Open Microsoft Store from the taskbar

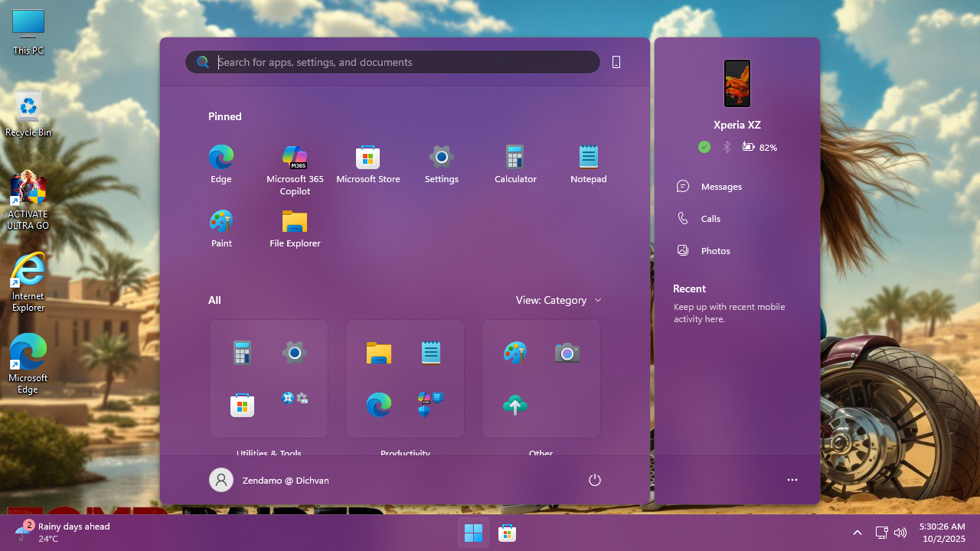[x=507, y=533]
